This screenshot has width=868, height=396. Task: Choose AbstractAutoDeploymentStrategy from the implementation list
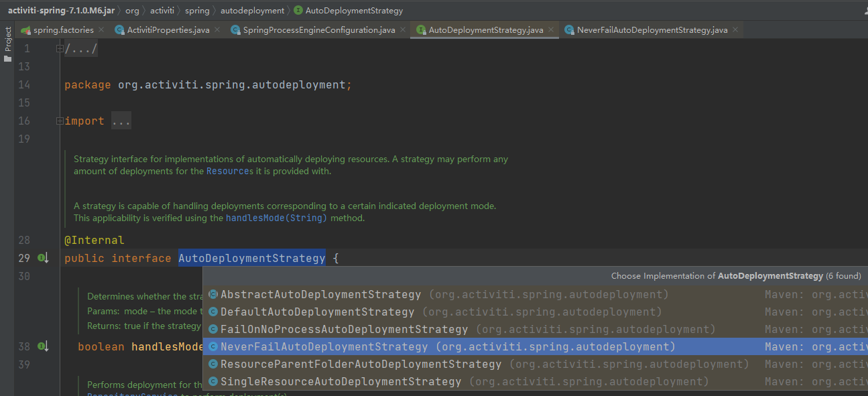(535, 294)
